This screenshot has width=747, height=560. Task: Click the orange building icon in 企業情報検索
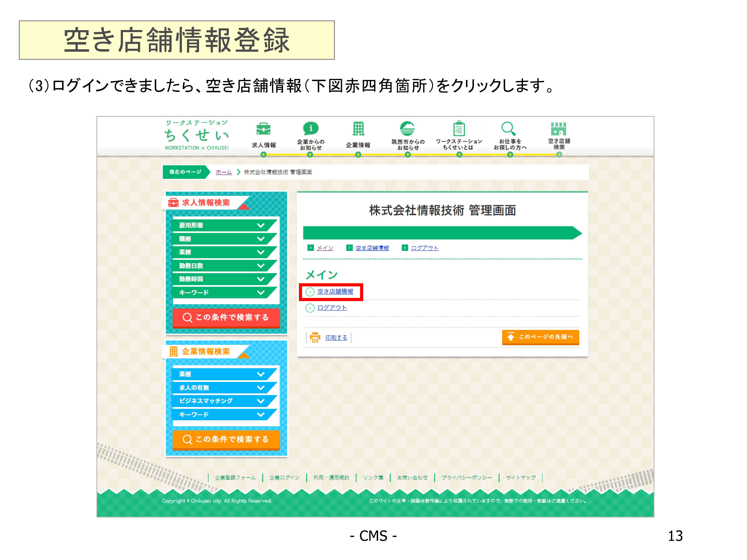point(173,351)
